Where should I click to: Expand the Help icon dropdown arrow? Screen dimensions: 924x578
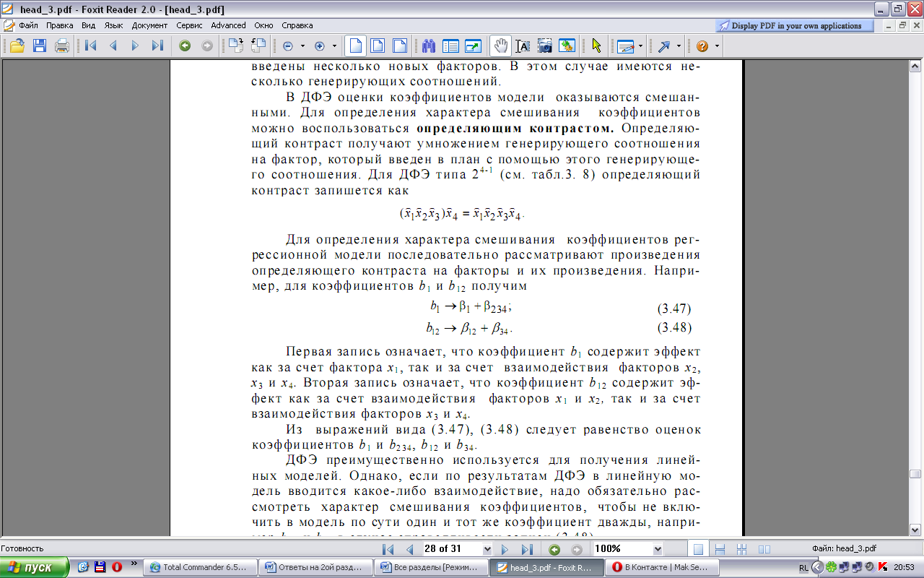click(x=717, y=46)
